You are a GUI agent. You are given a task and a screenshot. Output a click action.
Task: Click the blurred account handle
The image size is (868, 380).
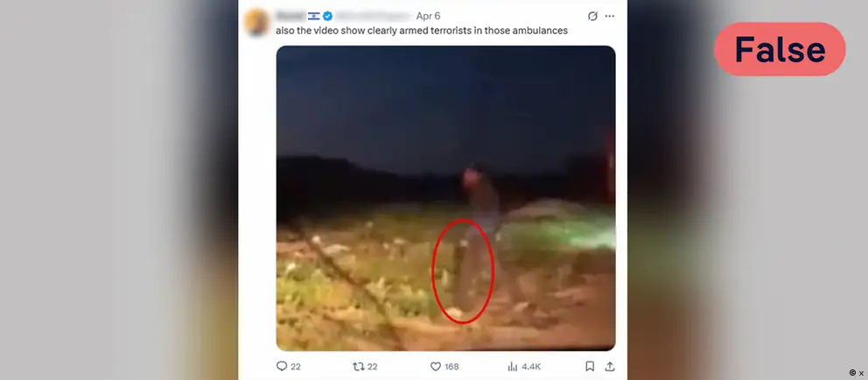point(373,16)
